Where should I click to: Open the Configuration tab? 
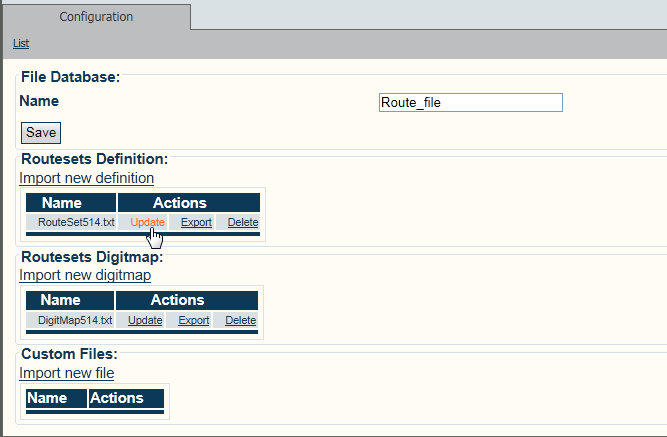pos(96,17)
